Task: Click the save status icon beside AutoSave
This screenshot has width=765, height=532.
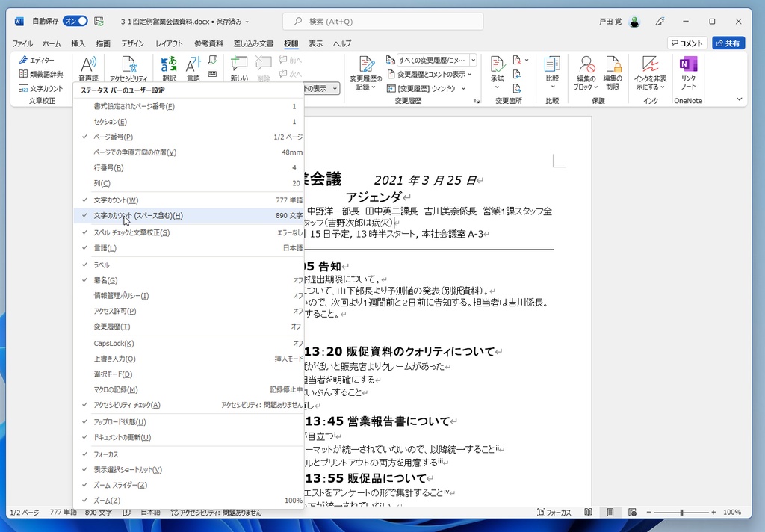Action: (x=99, y=22)
